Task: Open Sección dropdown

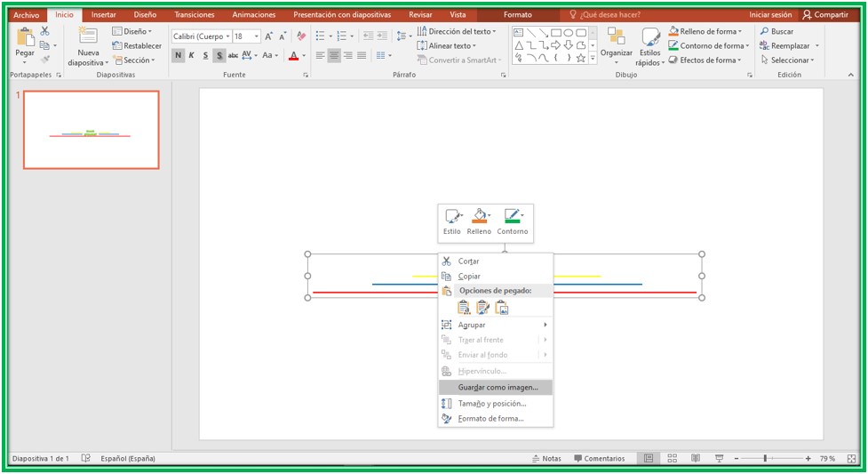Action: point(134,60)
